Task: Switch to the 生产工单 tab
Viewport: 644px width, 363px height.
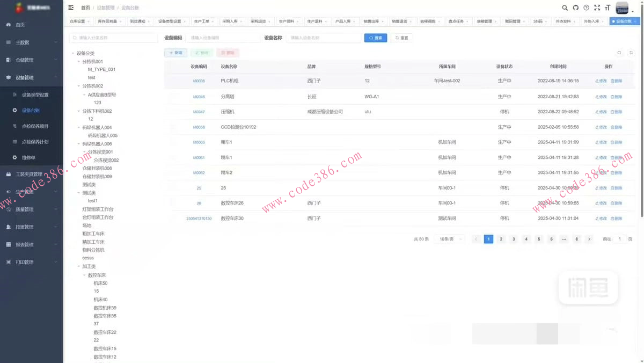Action: [202, 21]
